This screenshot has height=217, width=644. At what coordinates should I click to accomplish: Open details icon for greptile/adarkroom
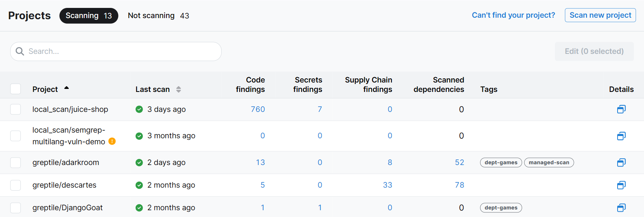[x=621, y=162]
